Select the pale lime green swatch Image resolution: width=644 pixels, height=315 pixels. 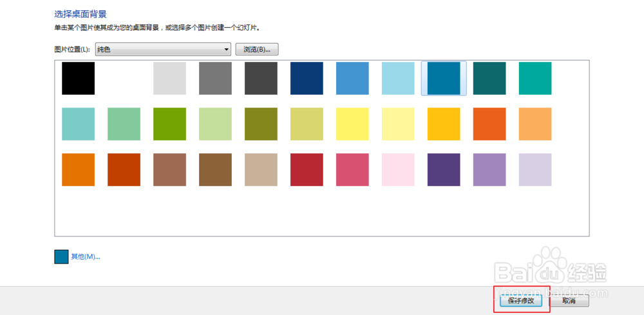215,124
